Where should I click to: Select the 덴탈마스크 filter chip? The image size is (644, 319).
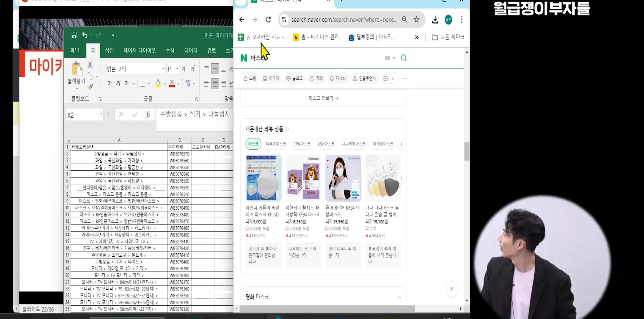click(x=302, y=144)
